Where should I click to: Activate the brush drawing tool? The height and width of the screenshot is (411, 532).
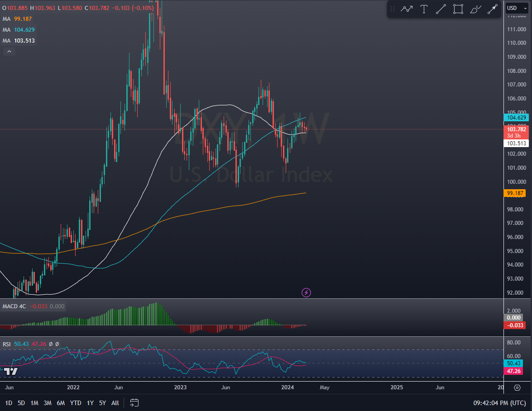point(475,9)
